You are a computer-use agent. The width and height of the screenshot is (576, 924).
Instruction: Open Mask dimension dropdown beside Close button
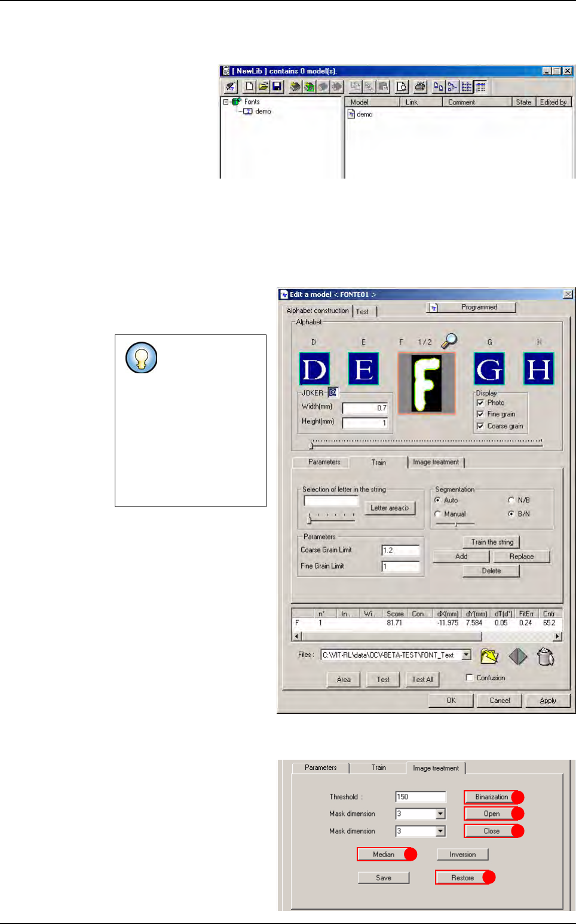440,831
